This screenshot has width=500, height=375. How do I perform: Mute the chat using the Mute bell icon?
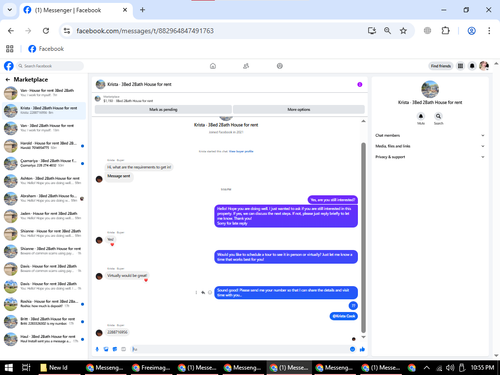point(421,116)
